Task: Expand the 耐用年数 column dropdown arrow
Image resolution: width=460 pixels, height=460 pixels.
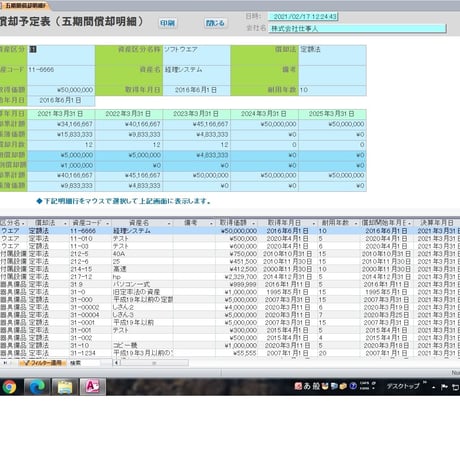Action: [x=356, y=223]
